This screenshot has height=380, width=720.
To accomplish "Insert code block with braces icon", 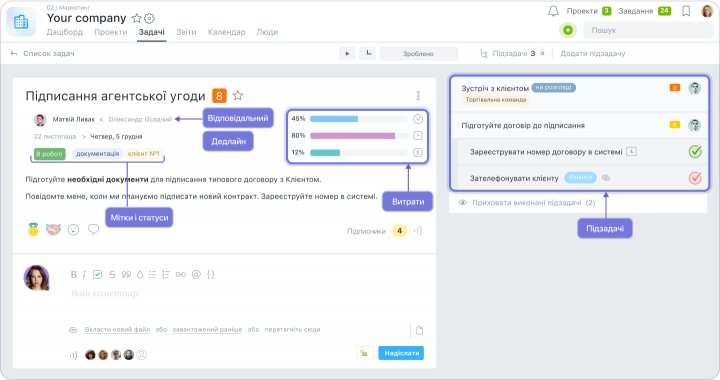I will 210,274.
